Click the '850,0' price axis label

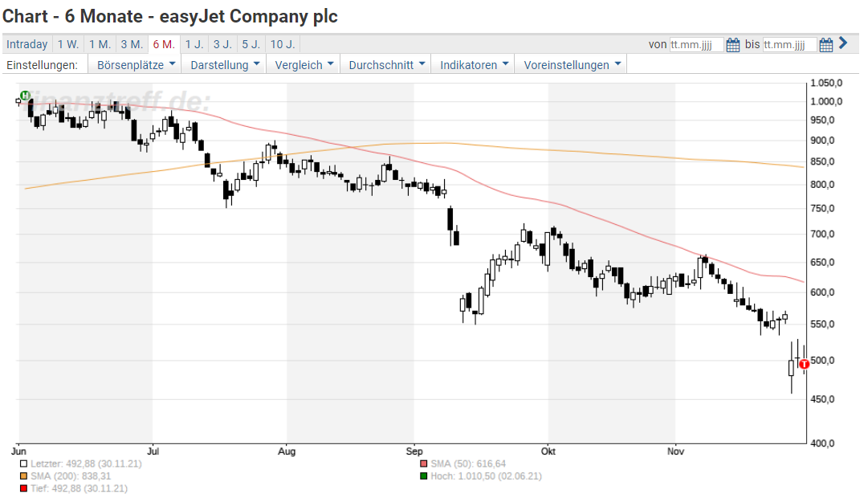[822, 161]
